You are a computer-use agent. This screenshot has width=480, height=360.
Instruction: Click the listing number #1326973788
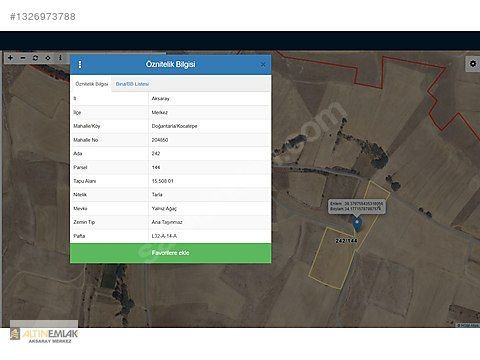[x=43, y=16]
